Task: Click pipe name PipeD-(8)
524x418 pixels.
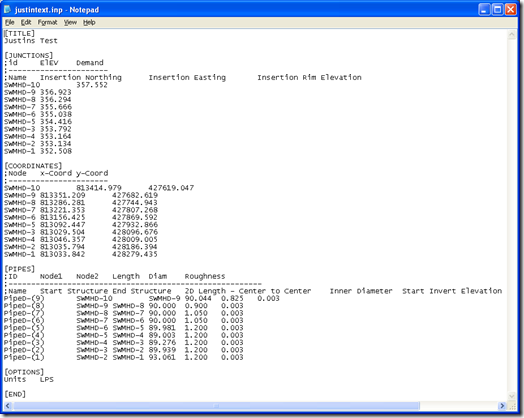Action: coord(24,306)
